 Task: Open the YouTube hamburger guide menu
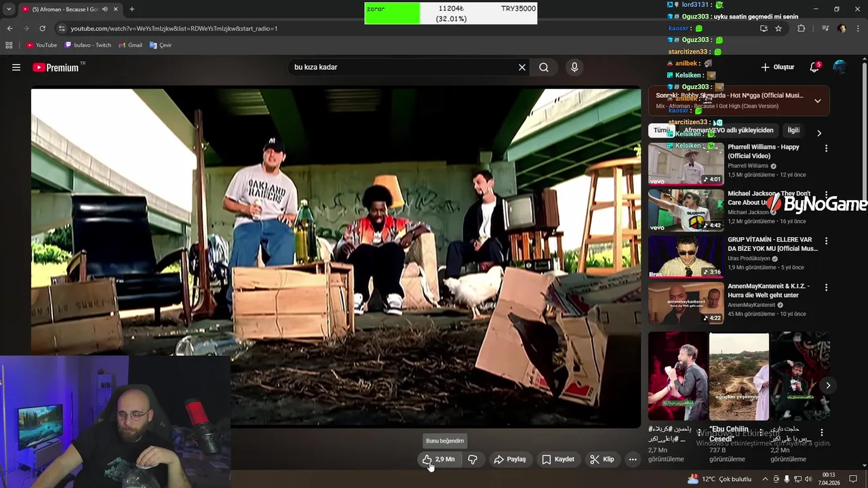(x=16, y=67)
